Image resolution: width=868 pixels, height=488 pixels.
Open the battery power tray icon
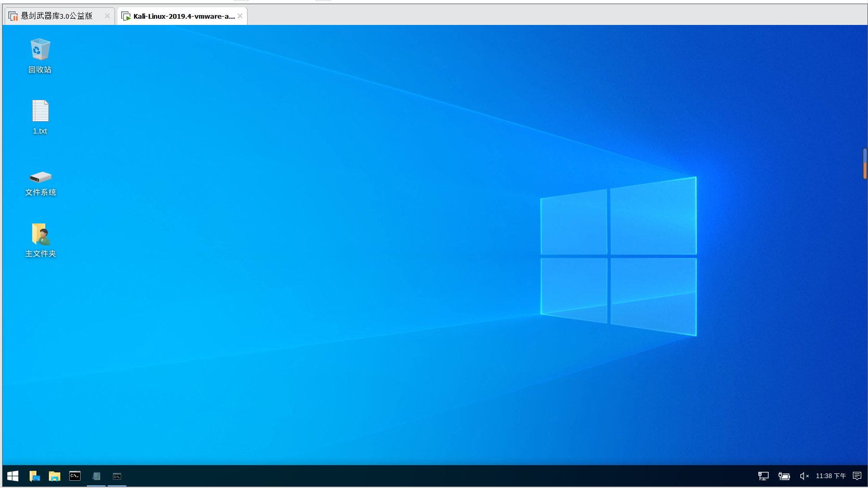(x=784, y=476)
